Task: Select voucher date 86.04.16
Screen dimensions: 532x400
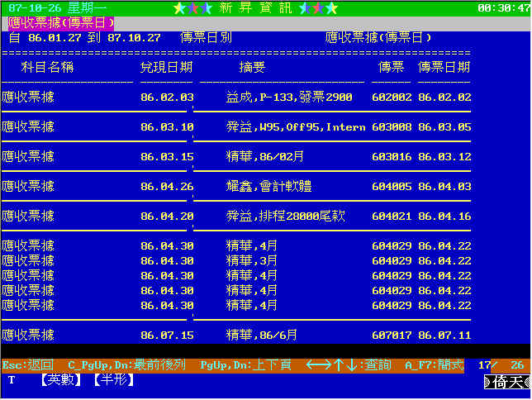Action: pyautogui.click(x=444, y=217)
